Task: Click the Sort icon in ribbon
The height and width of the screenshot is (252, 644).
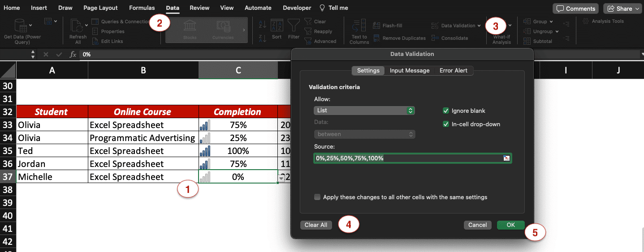Action: pos(277,26)
